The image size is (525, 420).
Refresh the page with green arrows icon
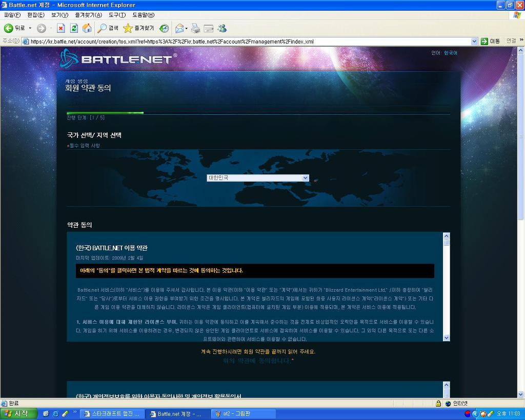coord(74,28)
